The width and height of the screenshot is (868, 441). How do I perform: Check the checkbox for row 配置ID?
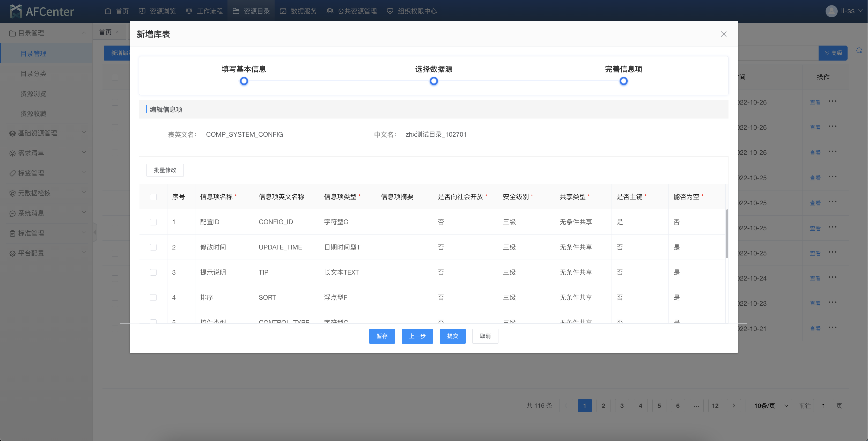pyautogui.click(x=153, y=222)
